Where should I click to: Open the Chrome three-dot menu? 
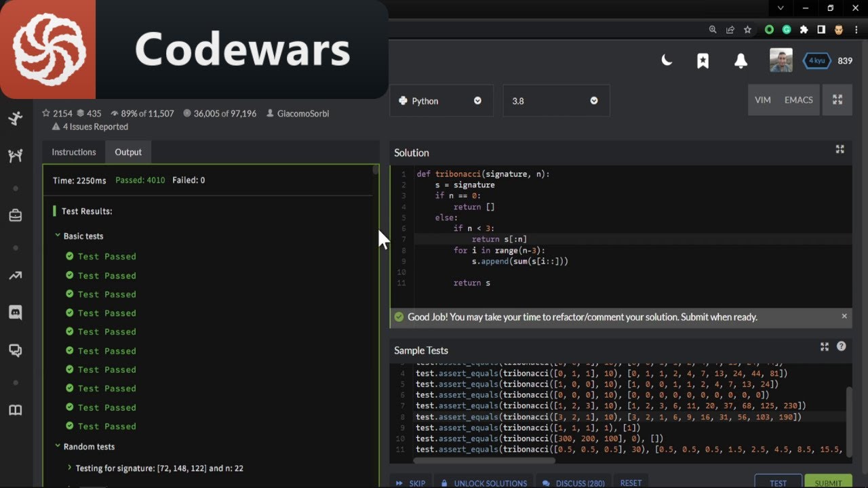pos(856,30)
